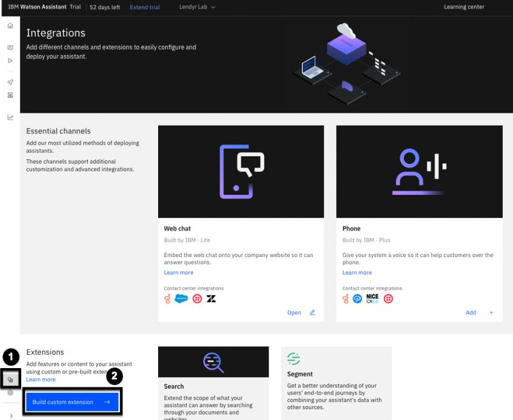Open the Assistant settings gear icon
The width and height of the screenshot is (513, 420).
tap(10, 392)
